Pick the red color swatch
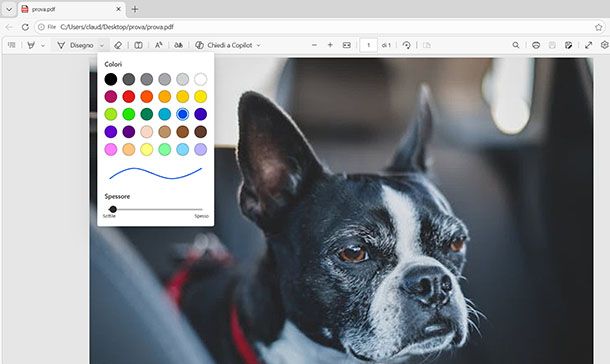 pos(128,96)
